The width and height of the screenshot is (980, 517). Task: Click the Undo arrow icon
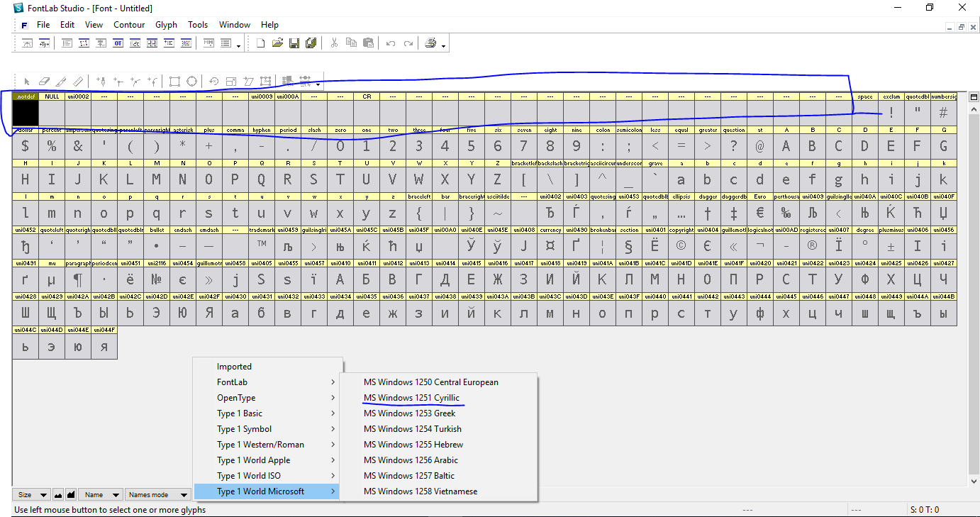391,43
